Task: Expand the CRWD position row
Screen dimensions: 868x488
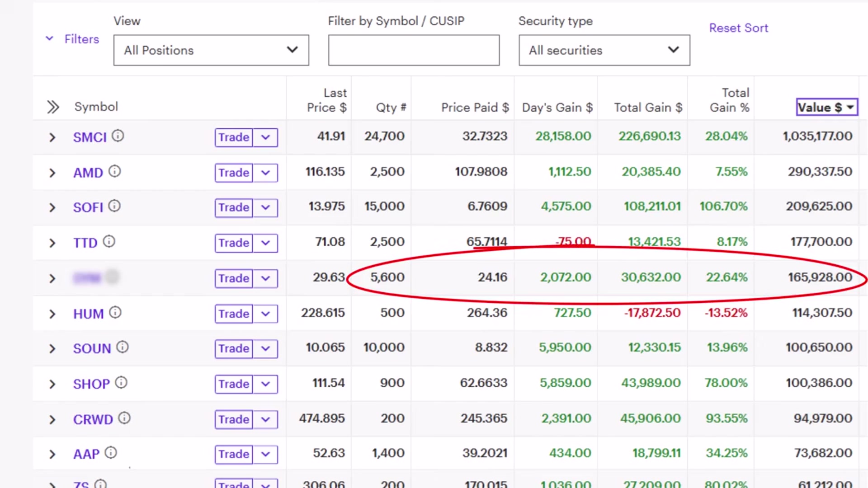Action: pyautogui.click(x=52, y=420)
